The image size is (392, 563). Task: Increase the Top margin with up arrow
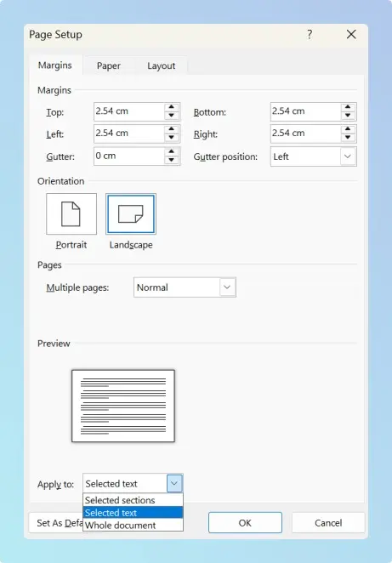(x=171, y=107)
